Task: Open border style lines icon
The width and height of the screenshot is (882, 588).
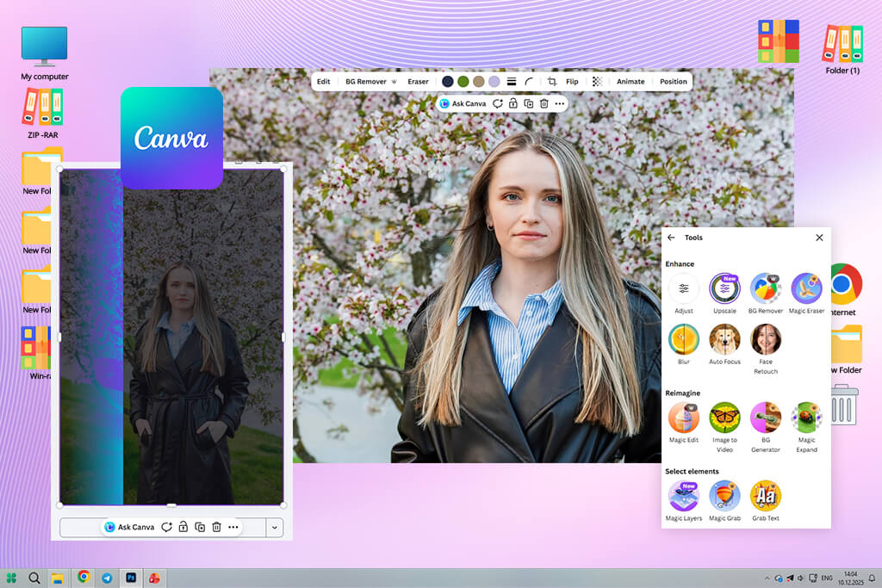Action: pos(512,82)
